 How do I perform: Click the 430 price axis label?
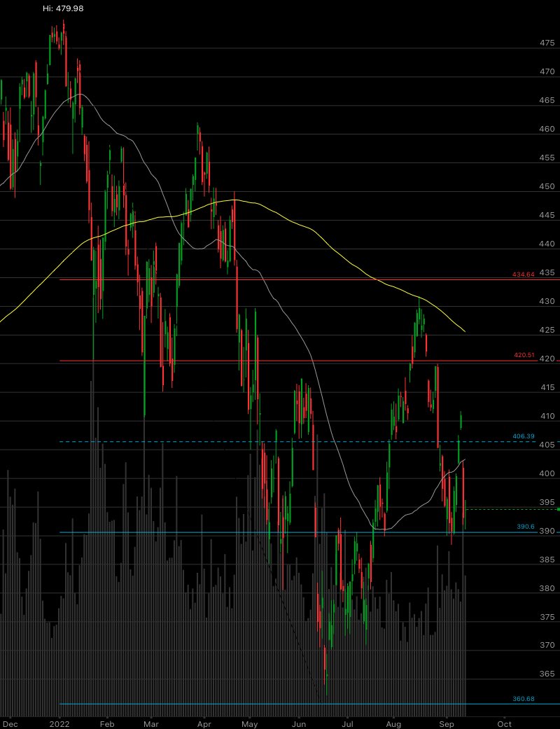(547, 301)
